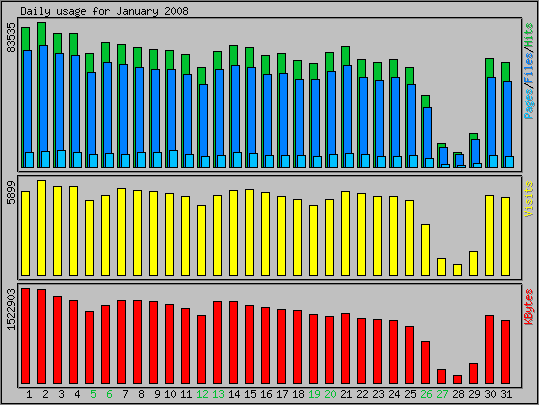
Task: Click day label 2 on the x-axis
Action: click(45, 394)
